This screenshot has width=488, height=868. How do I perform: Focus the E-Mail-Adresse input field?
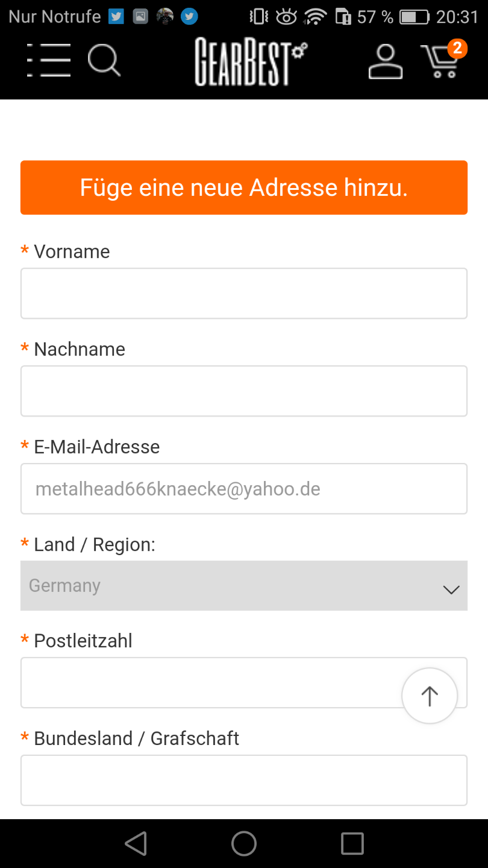(244, 489)
